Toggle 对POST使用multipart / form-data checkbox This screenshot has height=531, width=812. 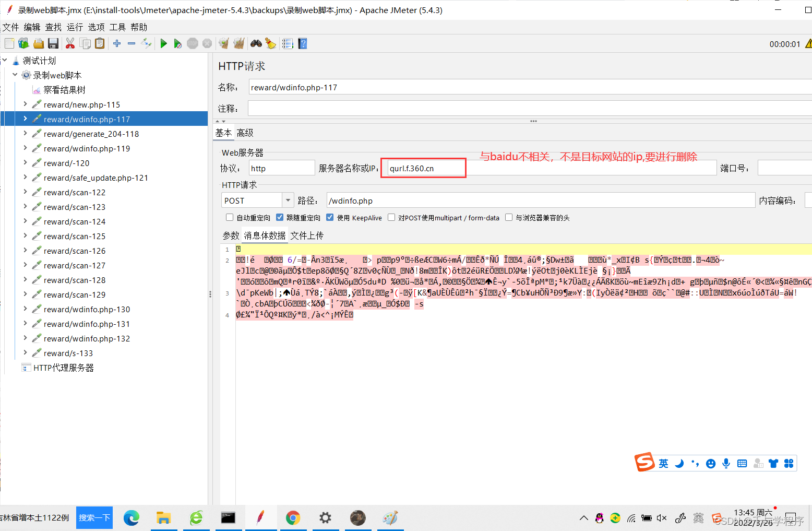click(391, 217)
